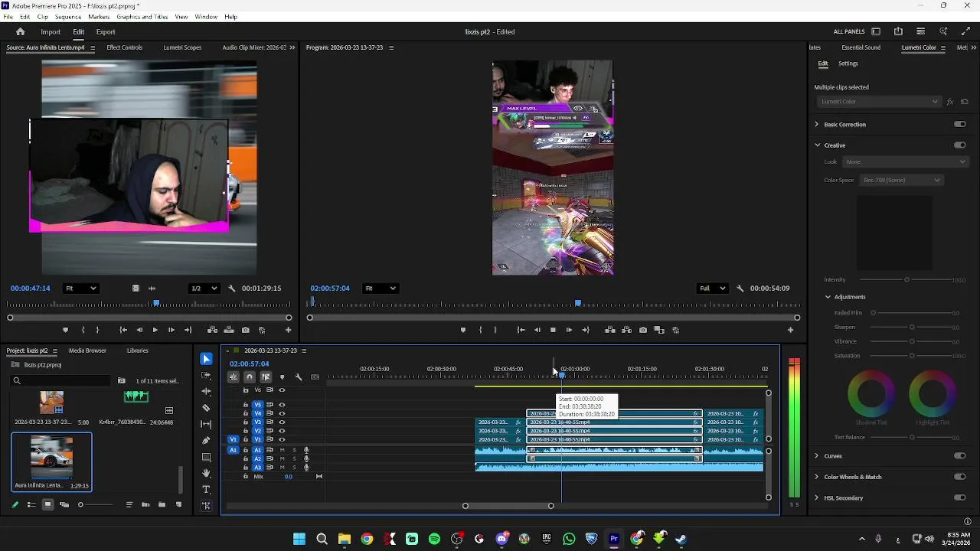This screenshot has height=551, width=980.
Task: Collapse the Adjustments subsection
Action: 828,297
